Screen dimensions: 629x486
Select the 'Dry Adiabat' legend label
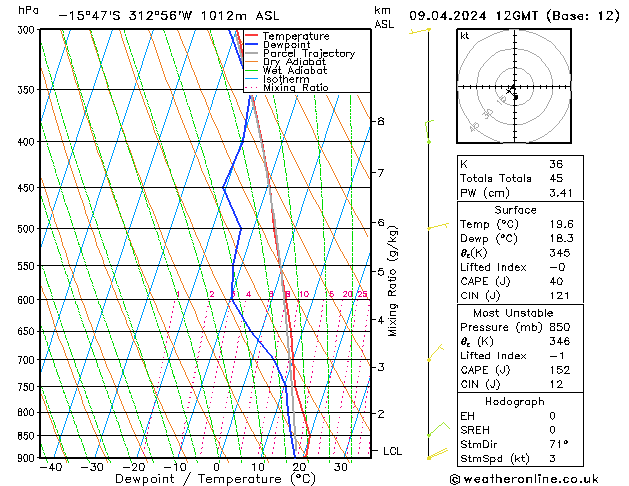pyautogui.click(x=294, y=62)
